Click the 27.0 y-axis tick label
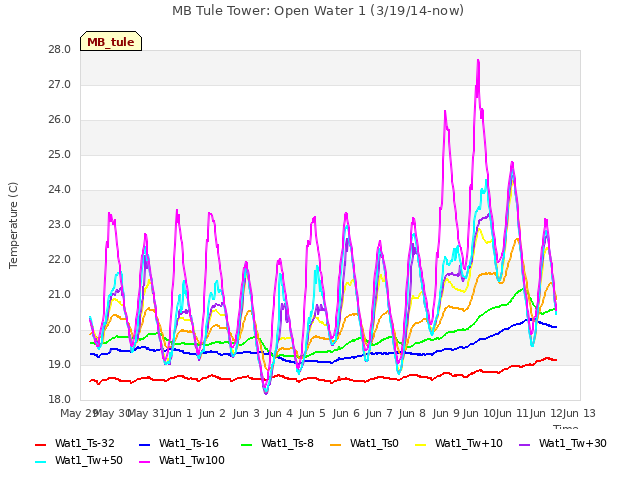The width and height of the screenshot is (640, 480). [60, 85]
